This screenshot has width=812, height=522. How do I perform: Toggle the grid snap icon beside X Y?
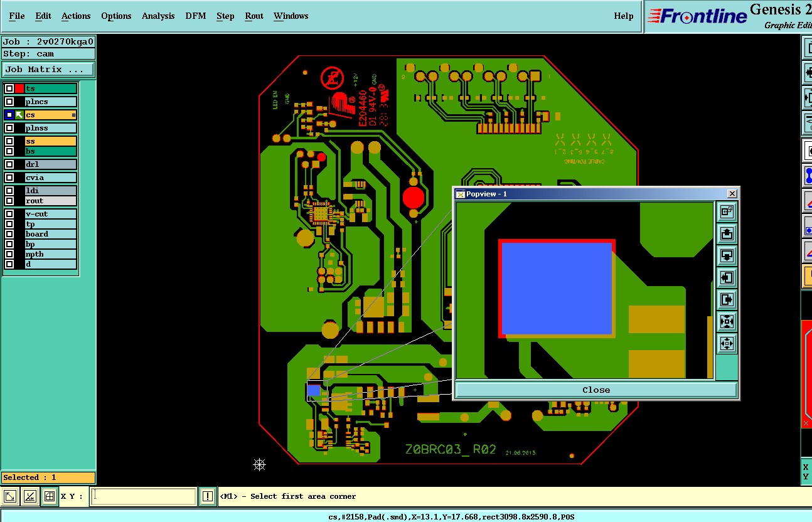pyautogui.click(x=49, y=497)
